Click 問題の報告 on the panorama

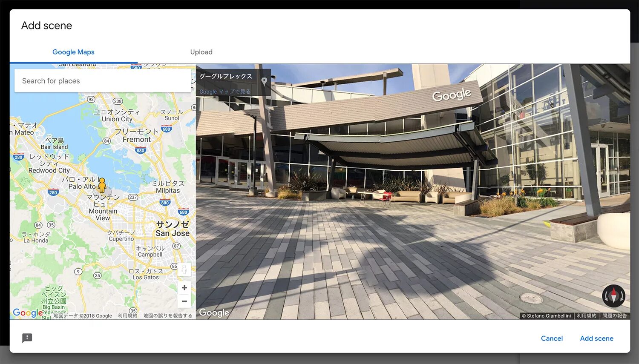point(615,316)
